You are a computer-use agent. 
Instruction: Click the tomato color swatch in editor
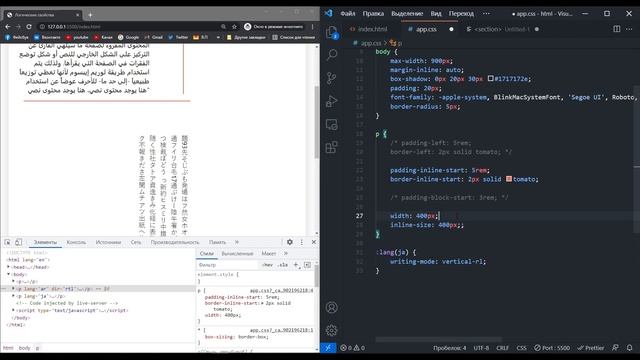pyautogui.click(x=509, y=179)
